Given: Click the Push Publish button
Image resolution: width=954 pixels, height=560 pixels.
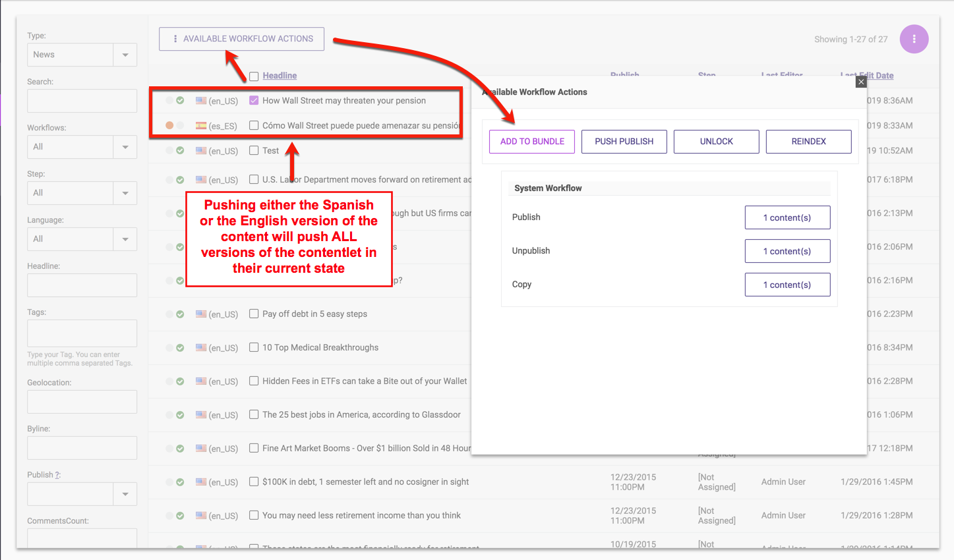Looking at the screenshot, I should pos(624,142).
